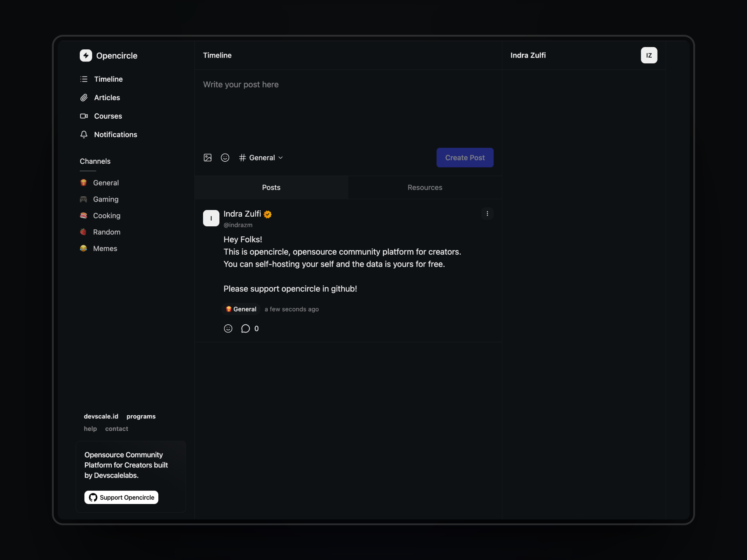The height and width of the screenshot is (560, 747).
Task: Select the Cooking channel
Action: pyautogui.click(x=107, y=215)
